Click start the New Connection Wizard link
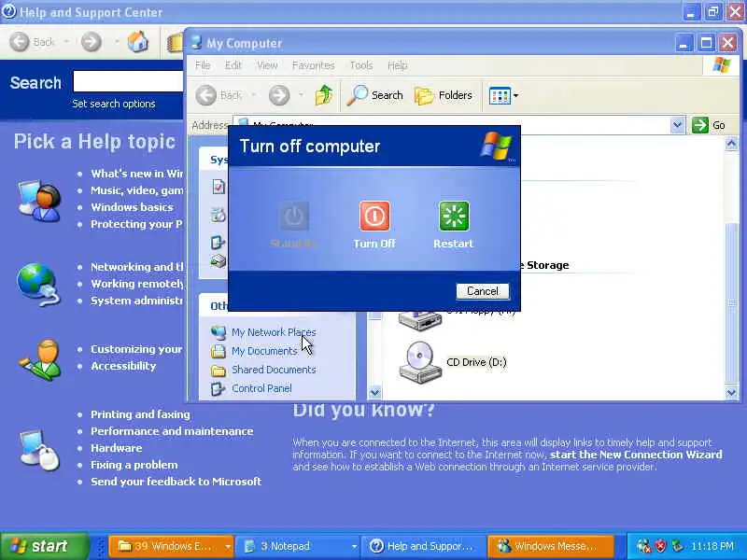Viewport: 747px width, 560px height. [x=636, y=455]
